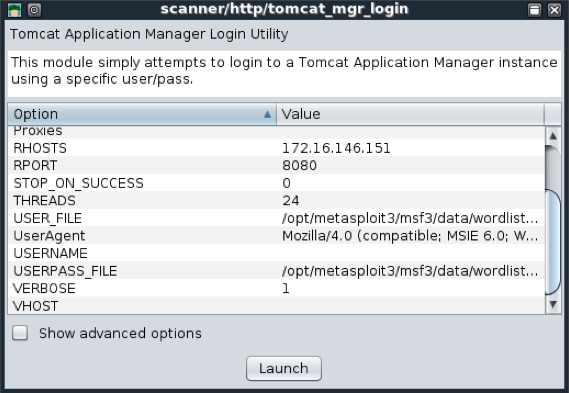Select the RPORT value 8080
The image size is (569, 393).
299,165
